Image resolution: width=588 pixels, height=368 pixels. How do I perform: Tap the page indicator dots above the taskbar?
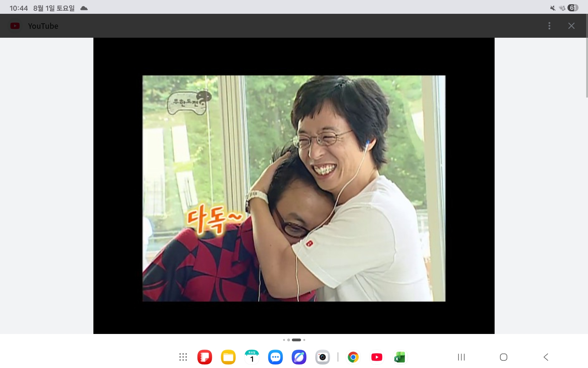[x=294, y=340]
